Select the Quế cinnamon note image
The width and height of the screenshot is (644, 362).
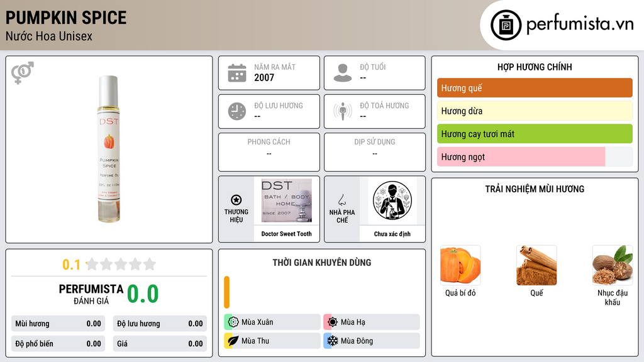[536, 265]
